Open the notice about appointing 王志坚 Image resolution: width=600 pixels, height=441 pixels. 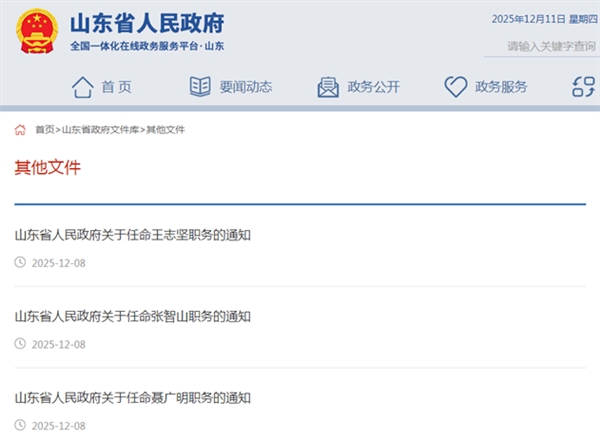click(132, 236)
